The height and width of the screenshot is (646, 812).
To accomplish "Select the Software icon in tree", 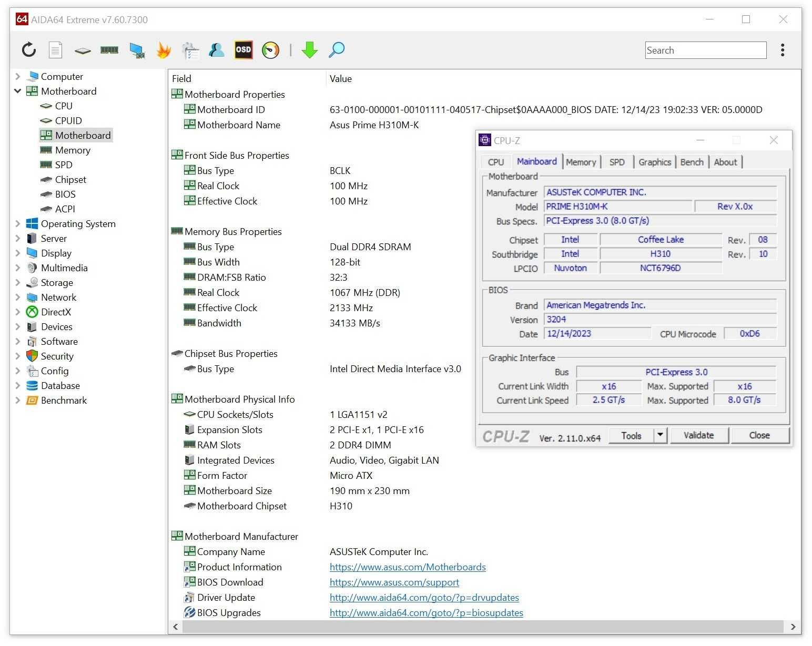I will [x=32, y=341].
